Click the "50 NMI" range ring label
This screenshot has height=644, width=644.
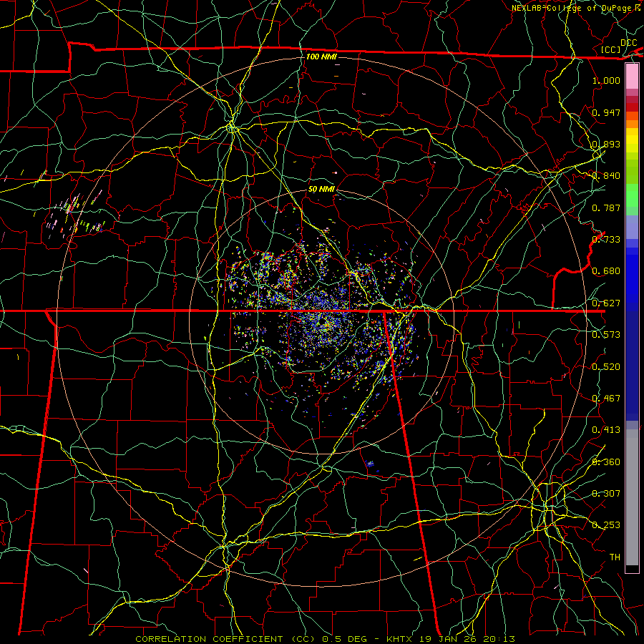coord(321,189)
